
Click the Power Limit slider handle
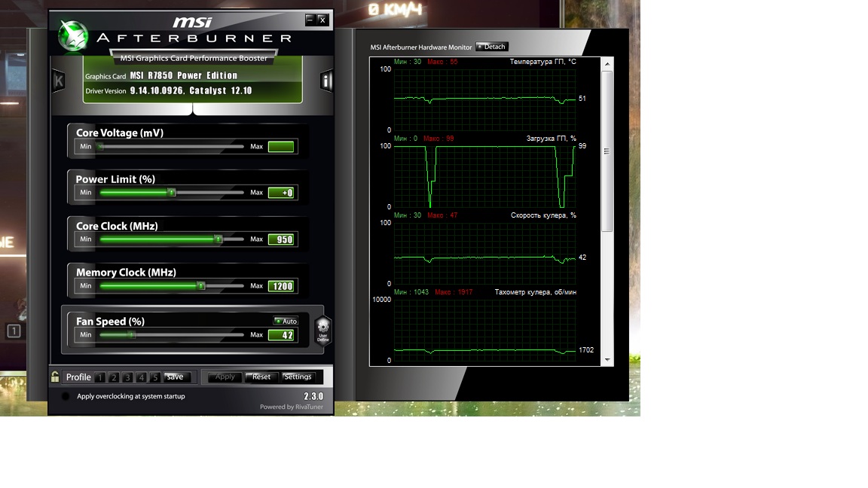pyautogui.click(x=172, y=193)
